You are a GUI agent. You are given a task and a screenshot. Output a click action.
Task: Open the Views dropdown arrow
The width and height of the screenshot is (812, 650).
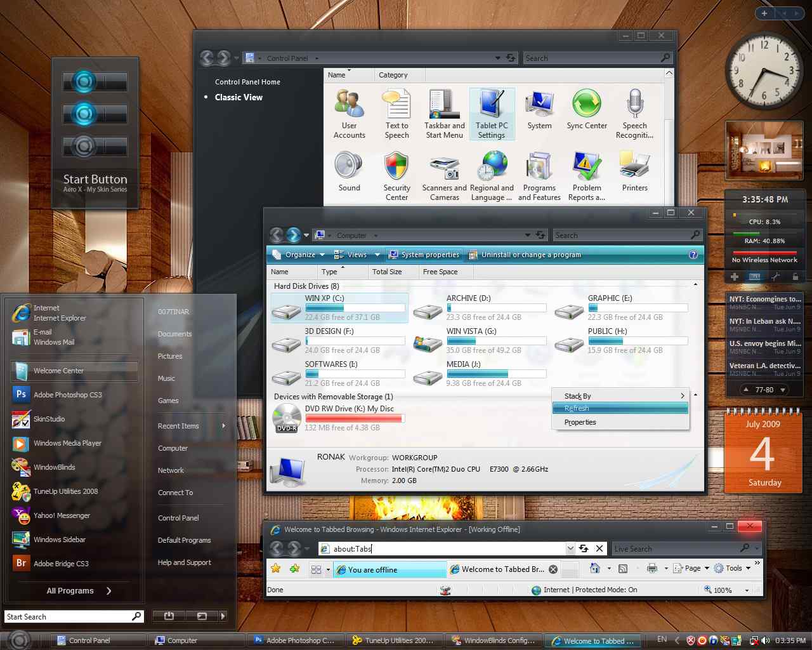pyautogui.click(x=377, y=255)
